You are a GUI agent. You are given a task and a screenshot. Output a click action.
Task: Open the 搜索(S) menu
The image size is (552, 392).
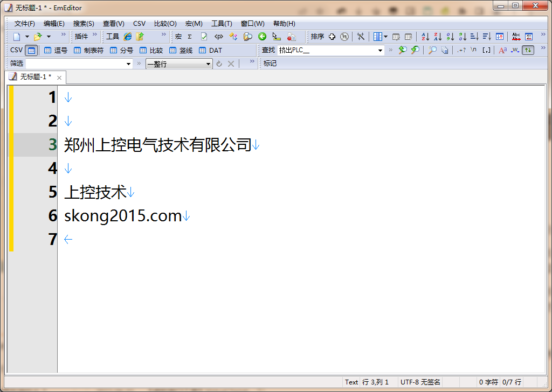pyautogui.click(x=84, y=24)
